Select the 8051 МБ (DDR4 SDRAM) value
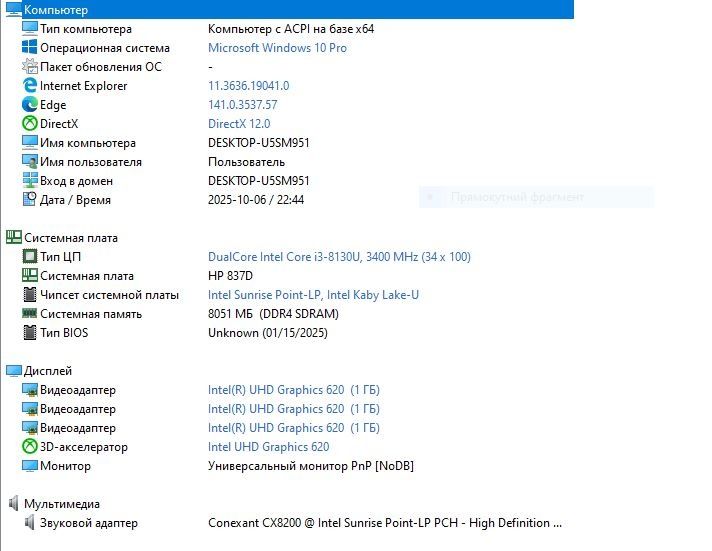712x551 pixels. tap(273, 314)
